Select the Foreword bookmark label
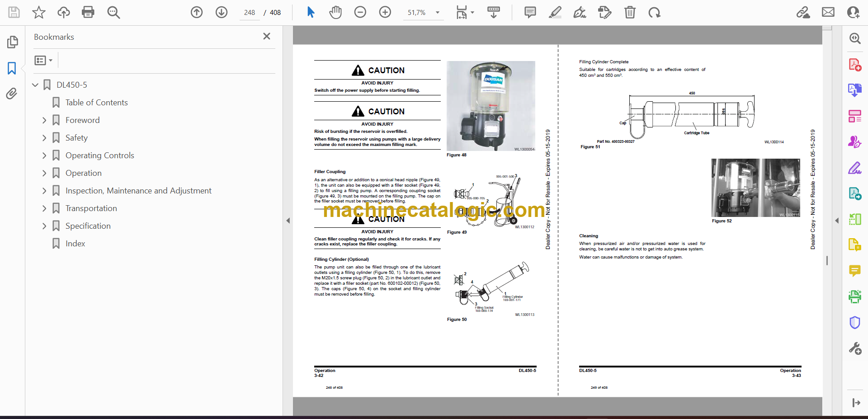Image resolution: width=868 pixels, height=419 pixels. coord(82,120)
